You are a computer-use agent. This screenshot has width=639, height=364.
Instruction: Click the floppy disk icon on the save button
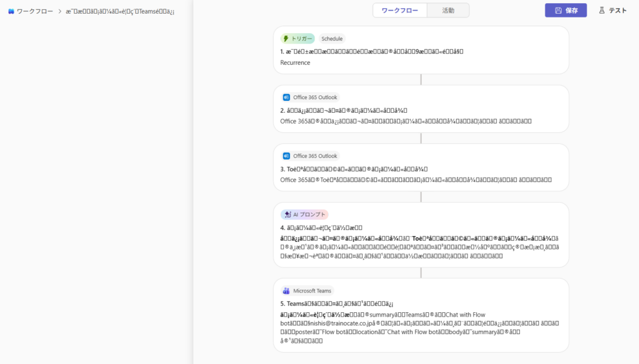558,11
